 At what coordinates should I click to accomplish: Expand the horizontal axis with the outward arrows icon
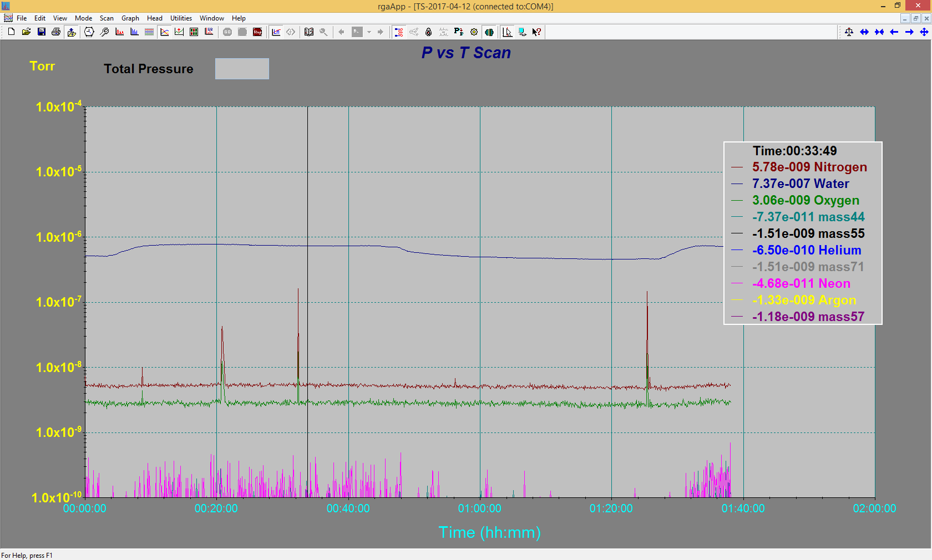[864, 32]
